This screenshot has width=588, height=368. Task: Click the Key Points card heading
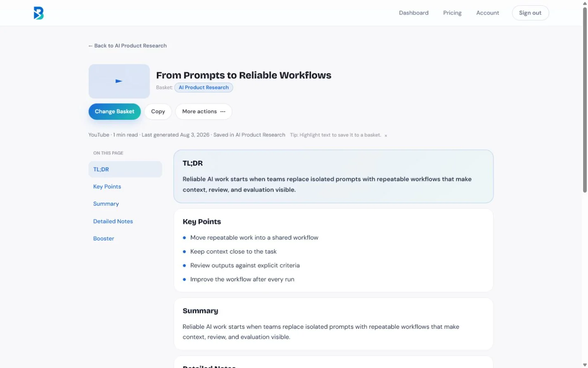click(202, 222)
